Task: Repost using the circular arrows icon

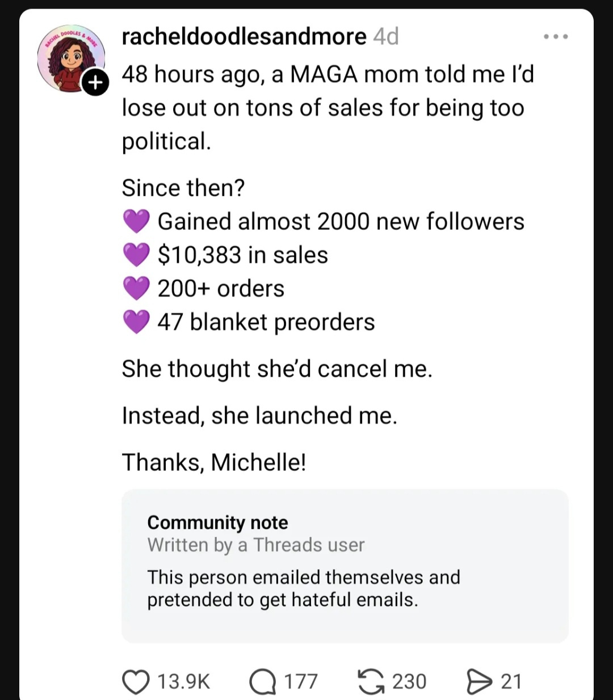Action: pos(371,681)
